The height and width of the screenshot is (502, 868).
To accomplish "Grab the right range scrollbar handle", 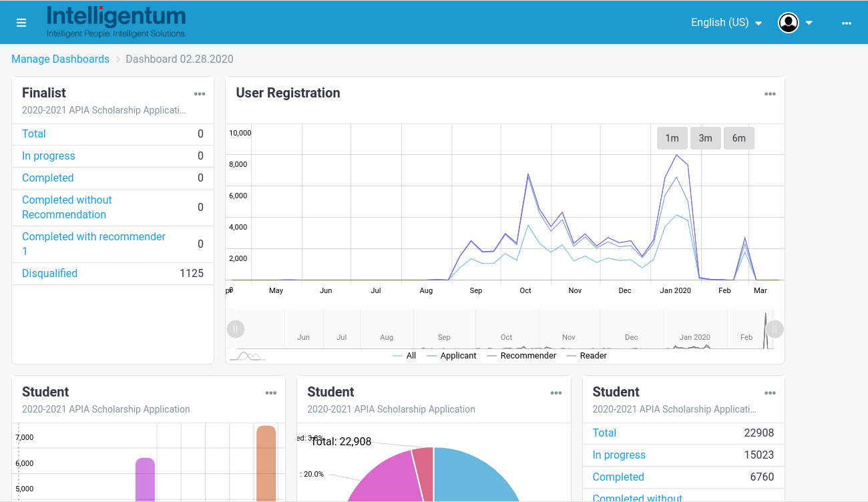I will coord(775,329).
